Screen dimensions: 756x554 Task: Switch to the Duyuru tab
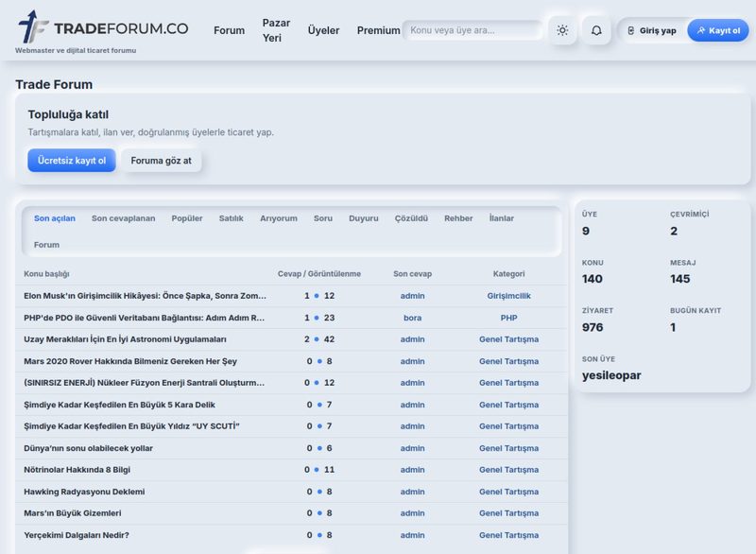coord(364,218)
